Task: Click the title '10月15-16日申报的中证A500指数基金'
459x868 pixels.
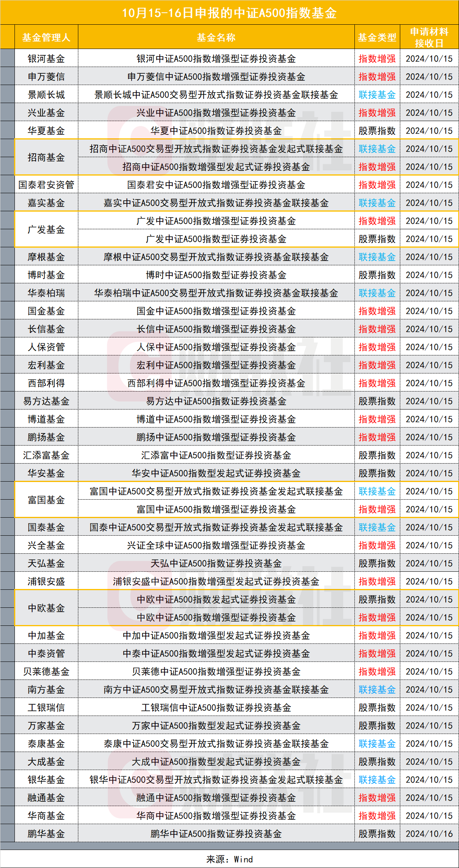Action: click(x=229, y=13)
